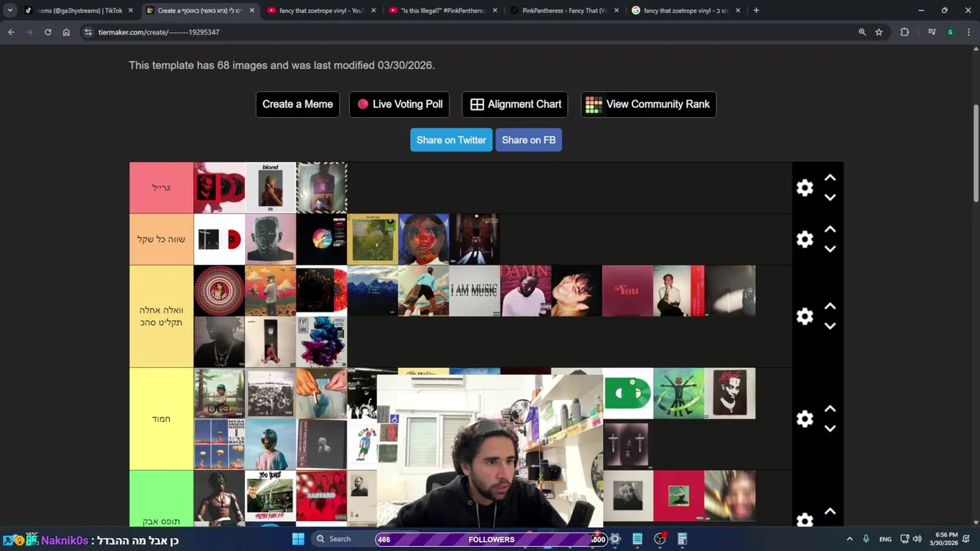
Task: Open browser extensions menu
Action: (x=904, y=32)
